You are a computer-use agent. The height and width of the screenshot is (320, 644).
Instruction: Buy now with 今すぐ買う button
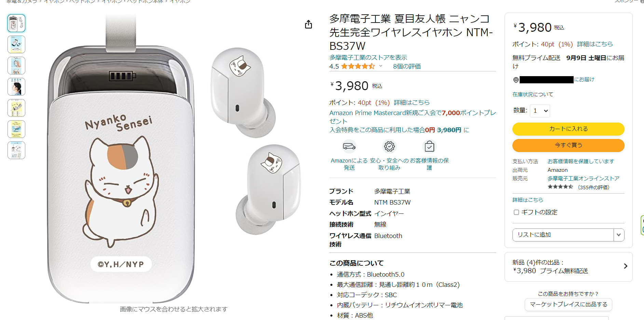pos(568,145)
